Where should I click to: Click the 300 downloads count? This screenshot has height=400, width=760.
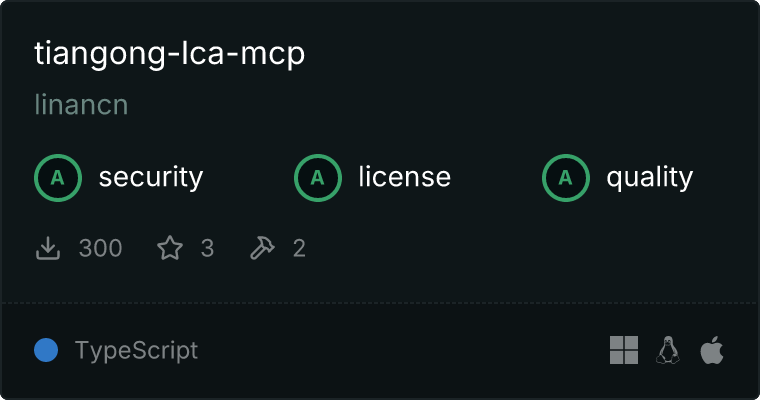tap(100, 248)
